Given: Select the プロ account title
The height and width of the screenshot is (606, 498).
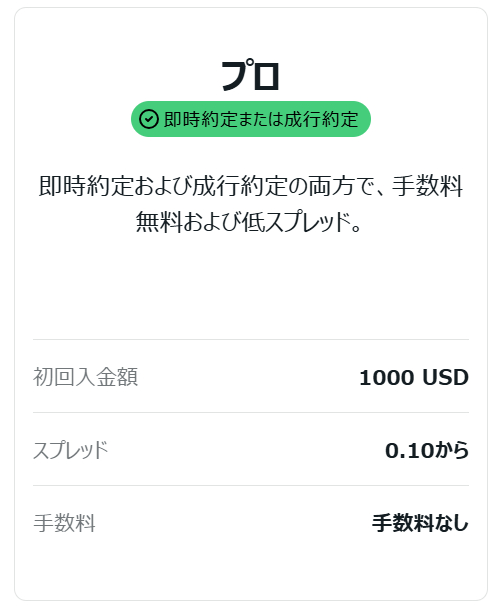Looking at the screenshot, I should [x=250, y=75].
